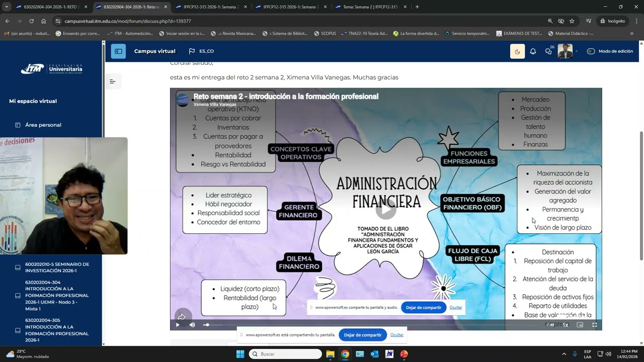The image size is (644, 362).
Task: Open notifications bell
Action: (x=533, y=51)
